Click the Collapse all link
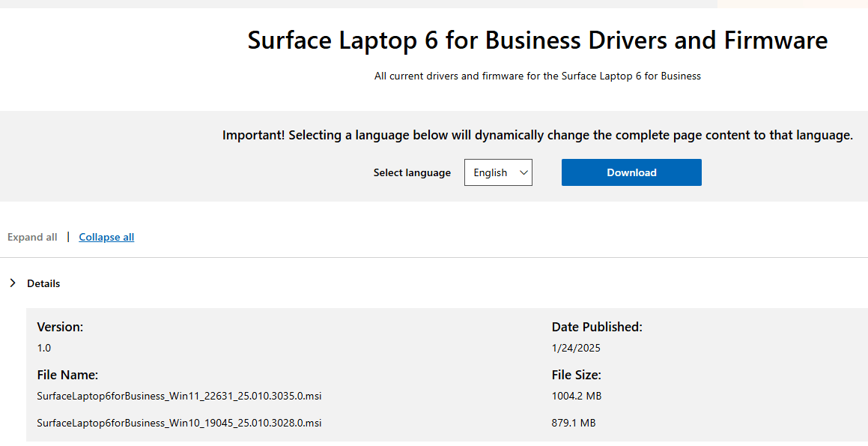 click(106, 237)
